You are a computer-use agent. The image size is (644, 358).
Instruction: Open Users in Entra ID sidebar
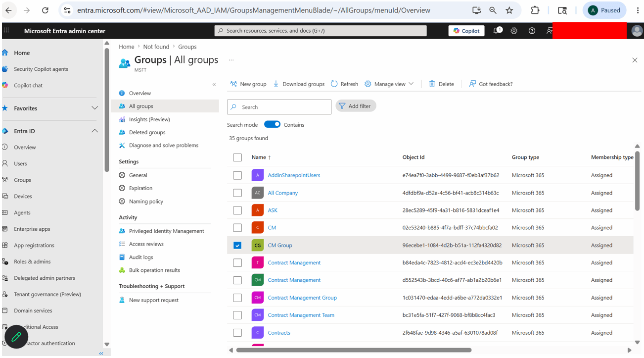click(20, 163)
